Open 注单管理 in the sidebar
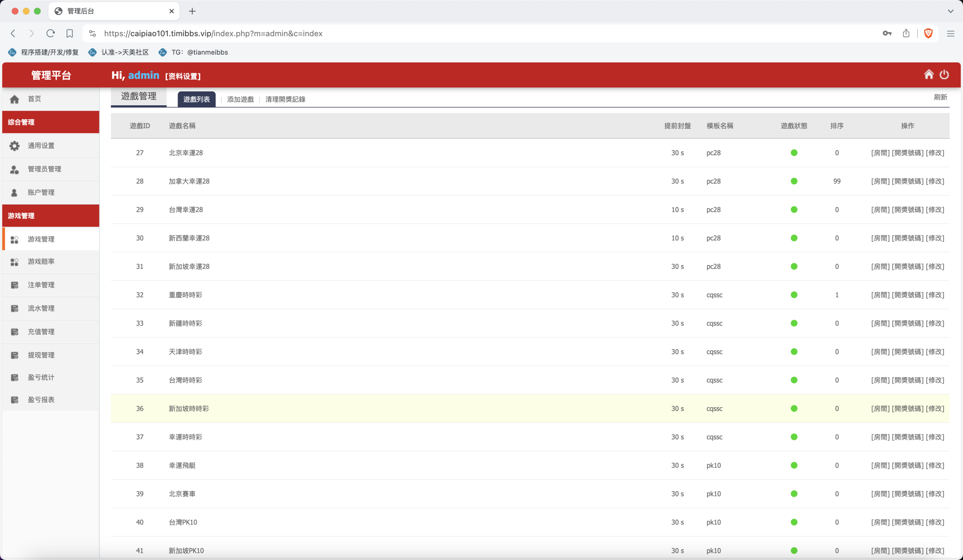 pos(51,285)
